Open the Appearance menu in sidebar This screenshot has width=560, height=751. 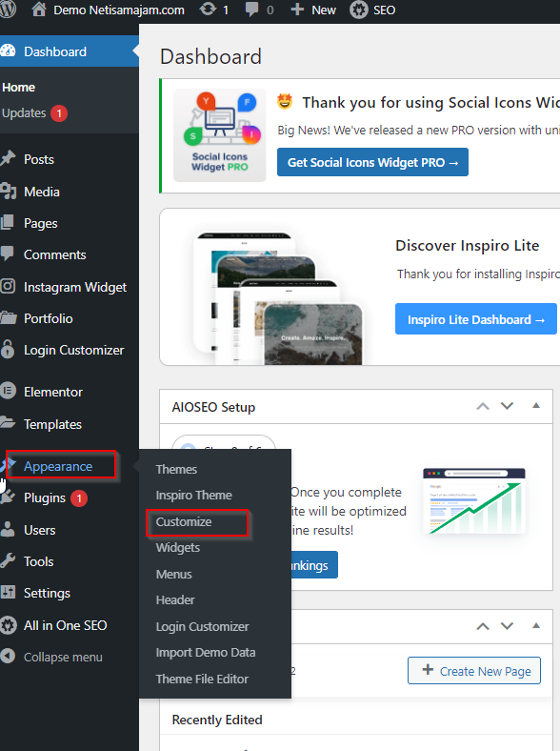point(58,466)
